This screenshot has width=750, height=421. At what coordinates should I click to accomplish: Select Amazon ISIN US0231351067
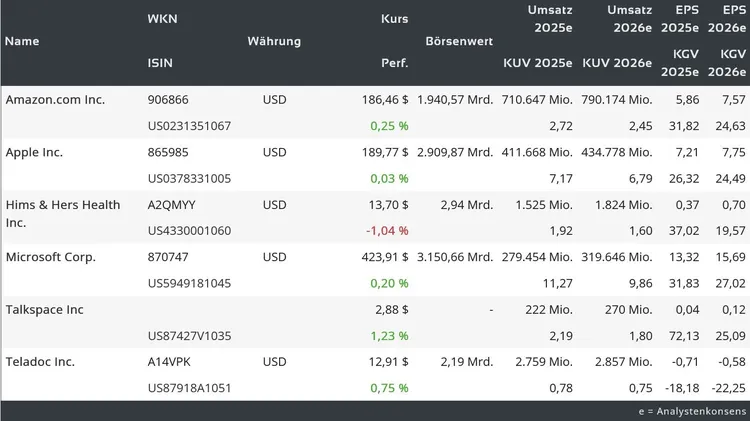189,126
